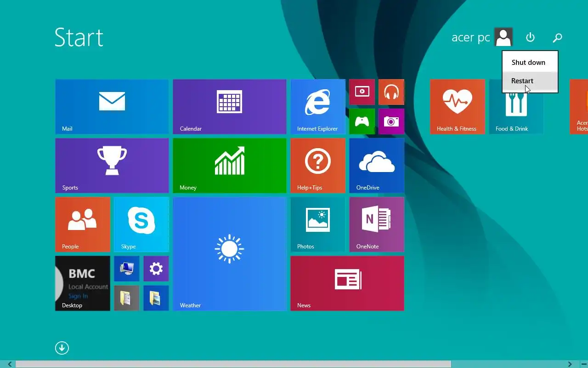Open the Video tile
Screen dimensions: 588x368
coord(362,92)
